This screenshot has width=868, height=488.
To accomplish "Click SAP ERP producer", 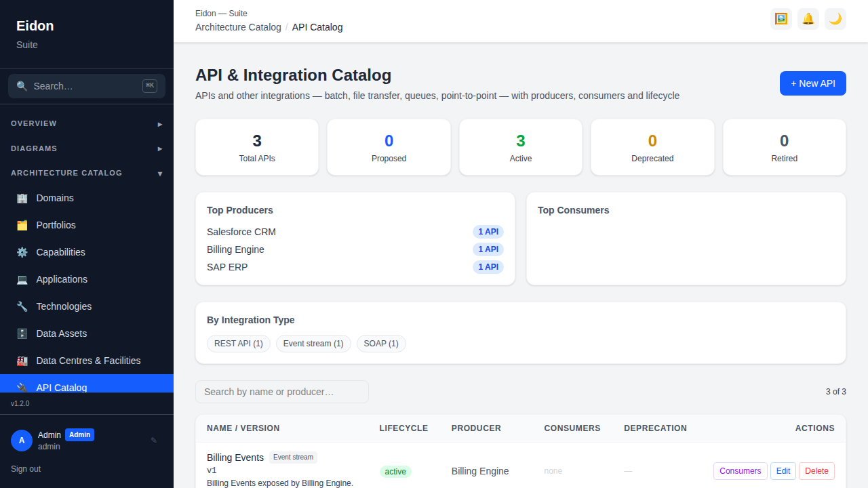I will (x=227, y=267).
